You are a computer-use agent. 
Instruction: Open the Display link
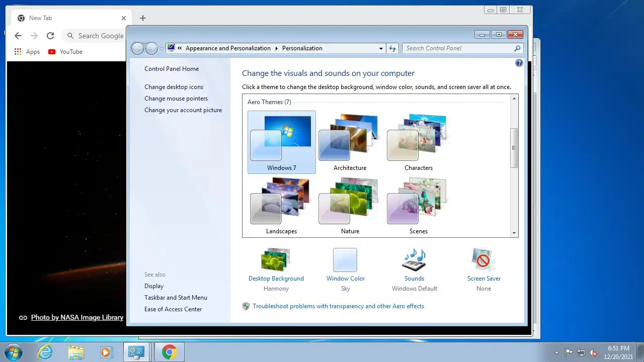(x=154, y=286)
